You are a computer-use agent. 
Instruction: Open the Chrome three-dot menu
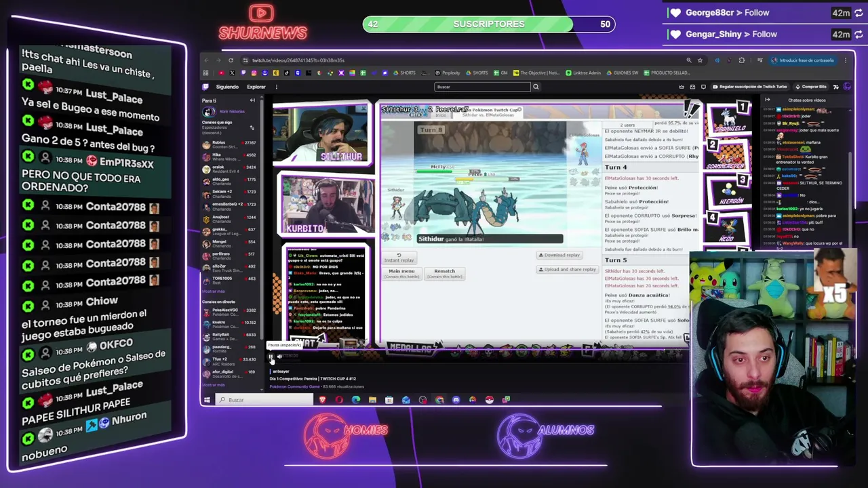[x=846, y=60]
